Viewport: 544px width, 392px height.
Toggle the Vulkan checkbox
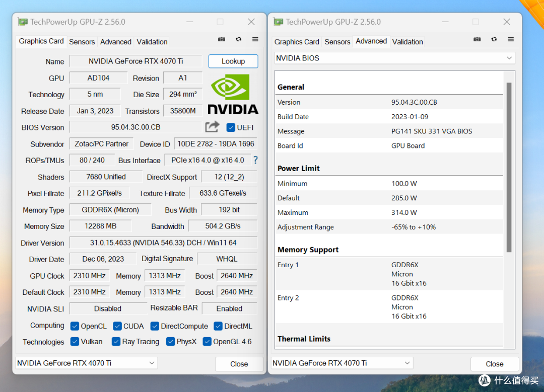click(x=75, y=341)
